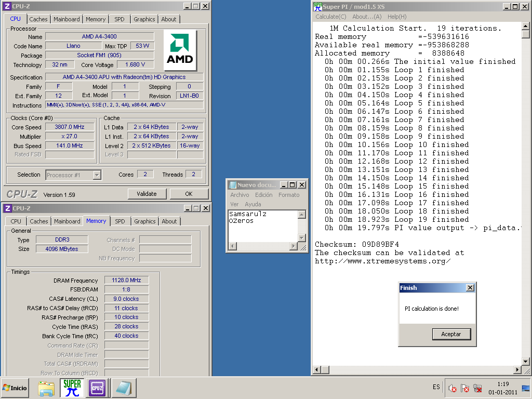
Task: Click the xtremesystems.org URL text
Action: (x=383, y=261)
